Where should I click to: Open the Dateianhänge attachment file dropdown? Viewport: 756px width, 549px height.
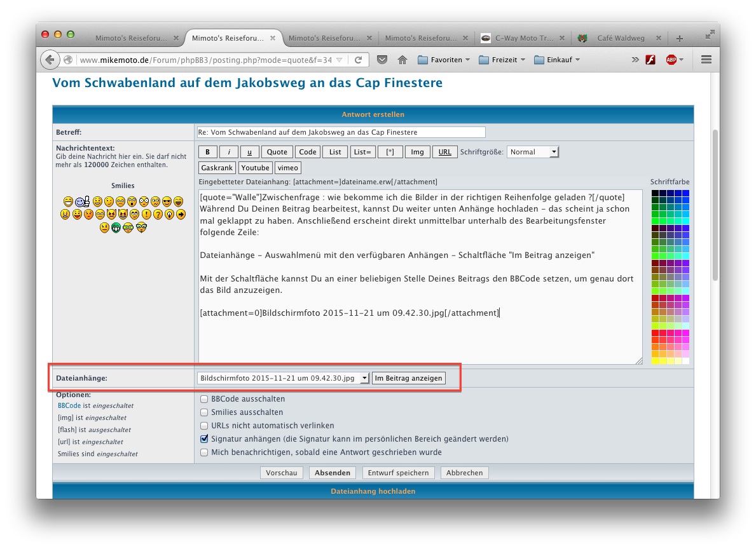point(283,378)
